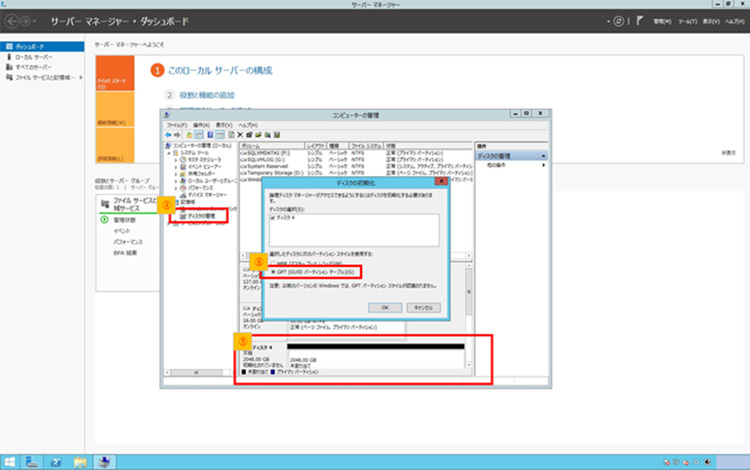
Task: Toggle the ディスク 4 checkbox in the dialog
Action: coord(273,217)
